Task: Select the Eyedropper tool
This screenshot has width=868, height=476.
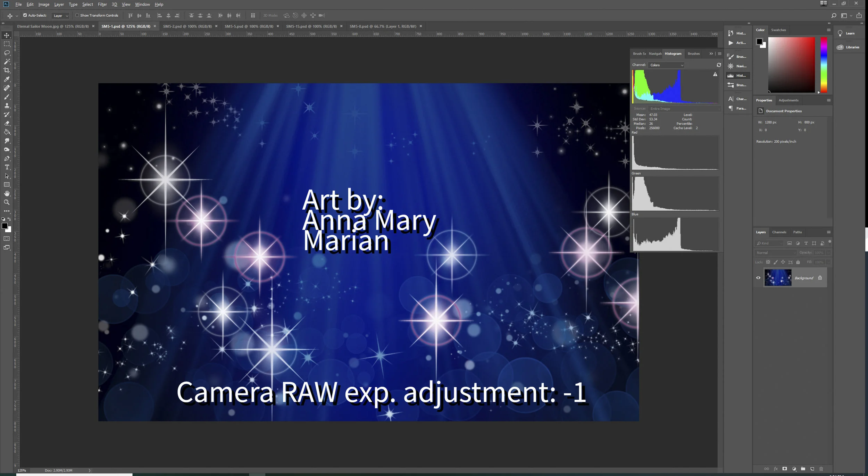Action: pyautogui.click(x=7, y=79)
